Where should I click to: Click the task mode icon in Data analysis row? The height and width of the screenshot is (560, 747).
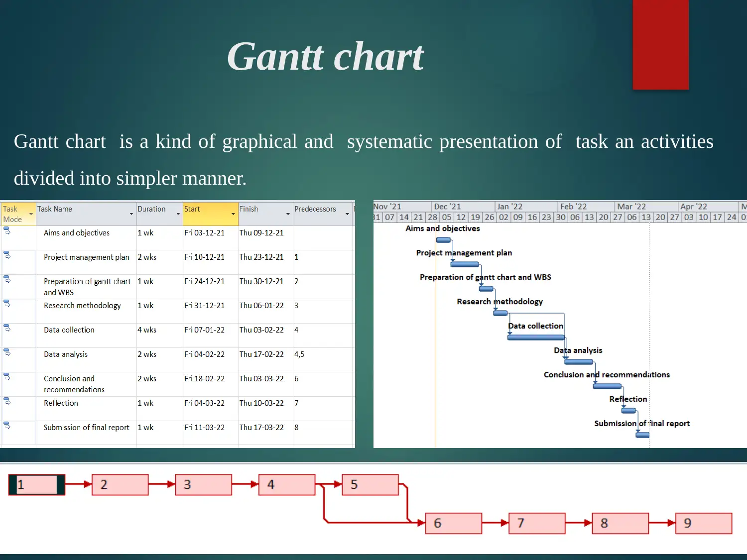tap(7, 352)
